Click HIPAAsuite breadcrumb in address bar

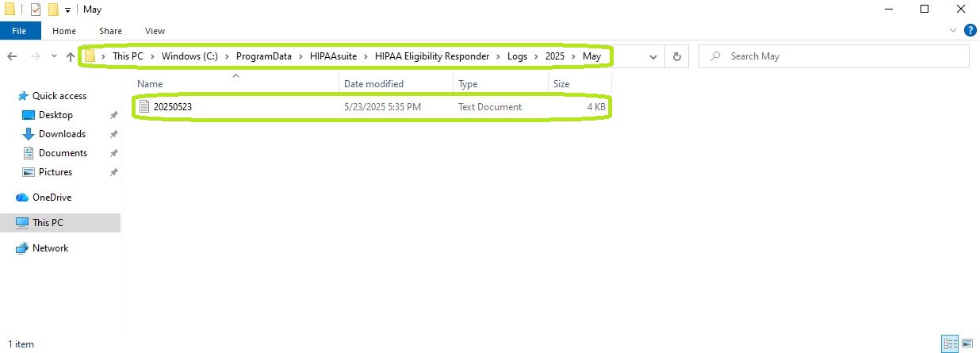click(334, 56)
